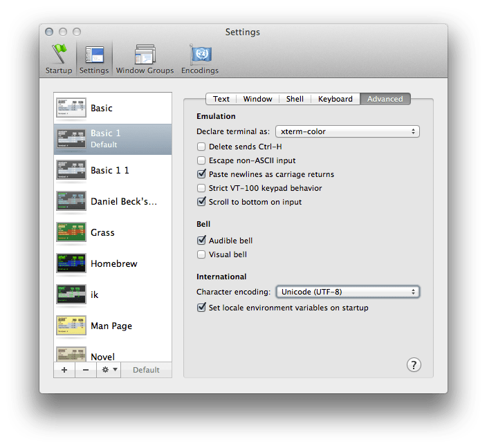Open the Declare terminal as dropdown
This screenshot has height=448, width=487.
click(x=347, y=131)
